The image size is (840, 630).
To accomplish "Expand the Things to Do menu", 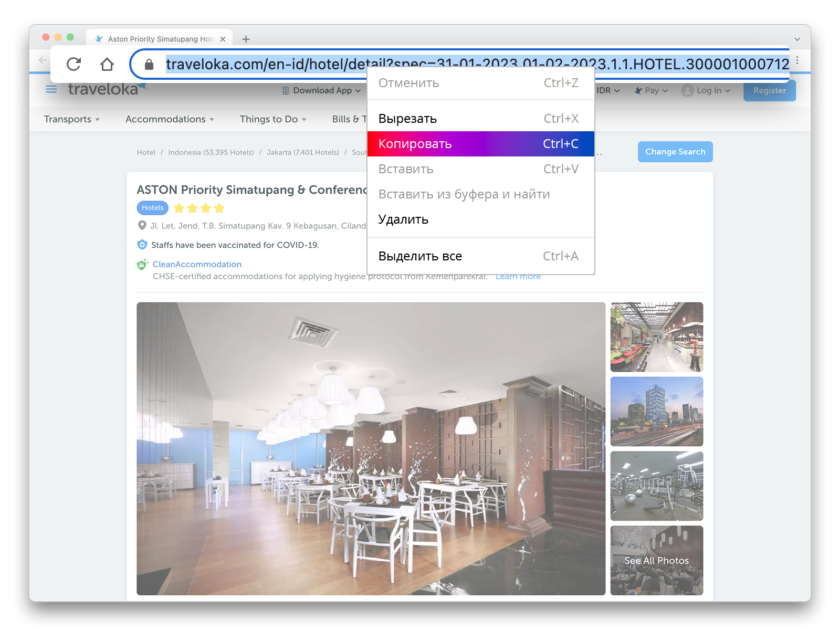I will 273,119.
